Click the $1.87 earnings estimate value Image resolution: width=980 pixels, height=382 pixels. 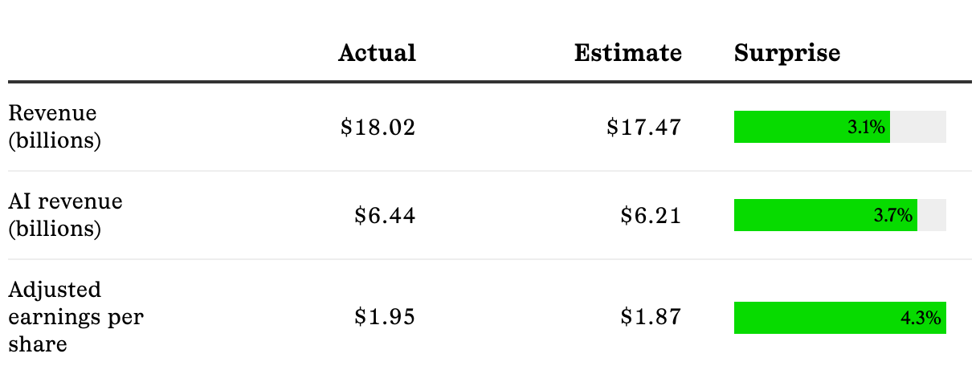(x=651, y=317)
